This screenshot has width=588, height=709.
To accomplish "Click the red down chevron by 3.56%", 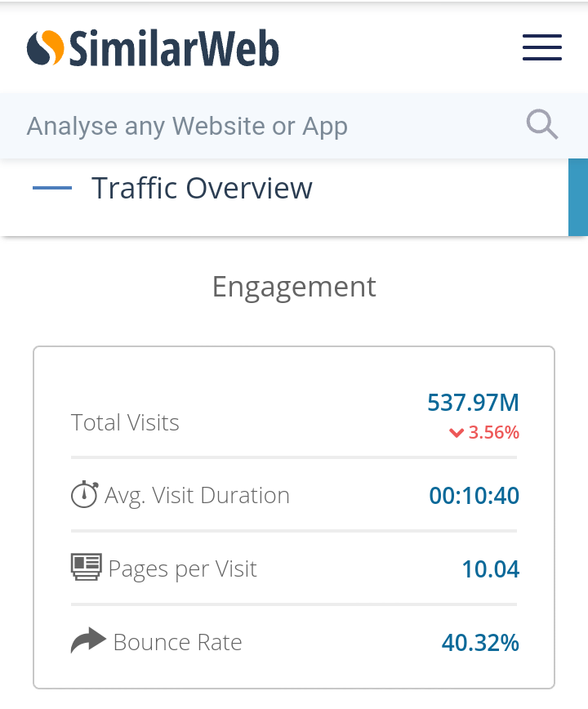I will click(457, 433).
